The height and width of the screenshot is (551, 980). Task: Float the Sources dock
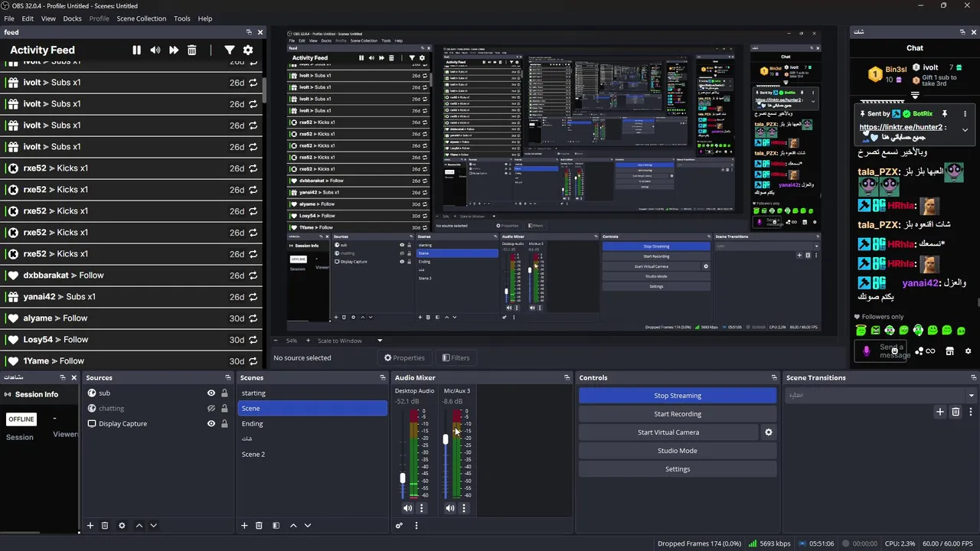click(x=227, y=377)
